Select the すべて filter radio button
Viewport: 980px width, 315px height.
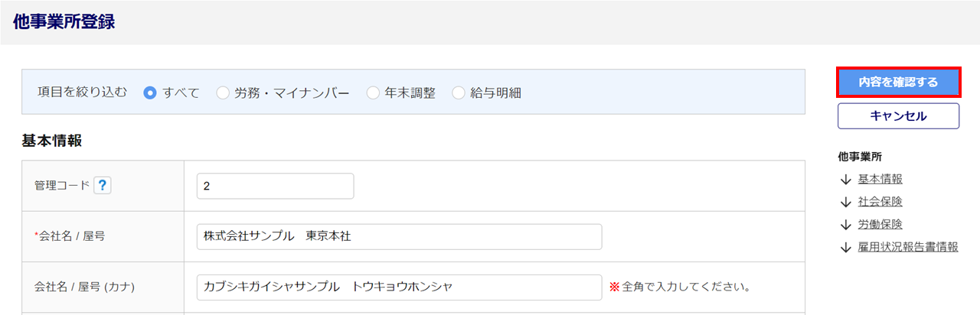coord(150,93)
